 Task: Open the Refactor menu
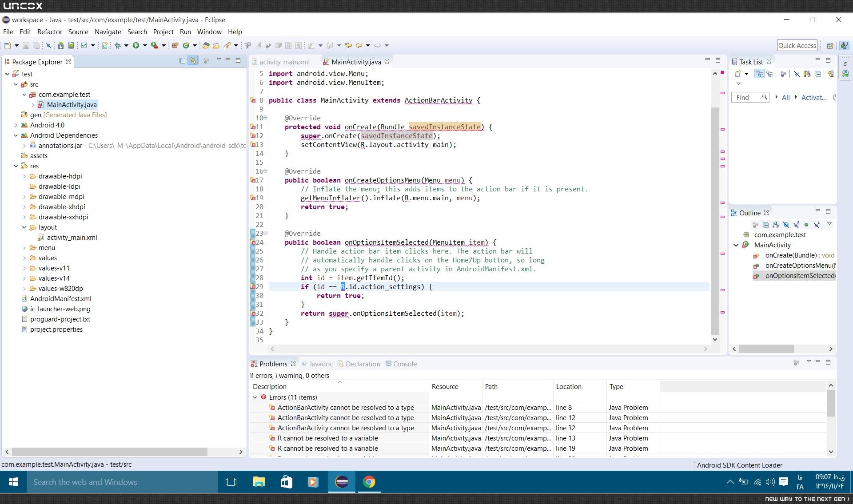click(x=50, y=32)
